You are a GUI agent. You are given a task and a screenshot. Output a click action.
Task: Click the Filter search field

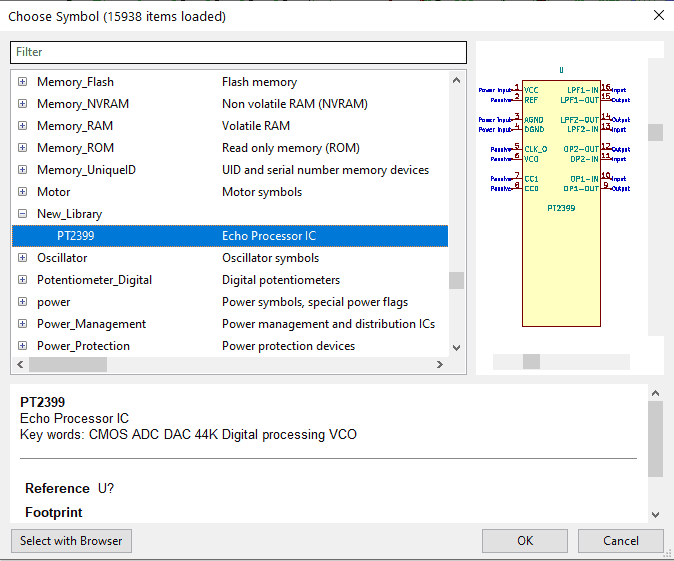238,52
